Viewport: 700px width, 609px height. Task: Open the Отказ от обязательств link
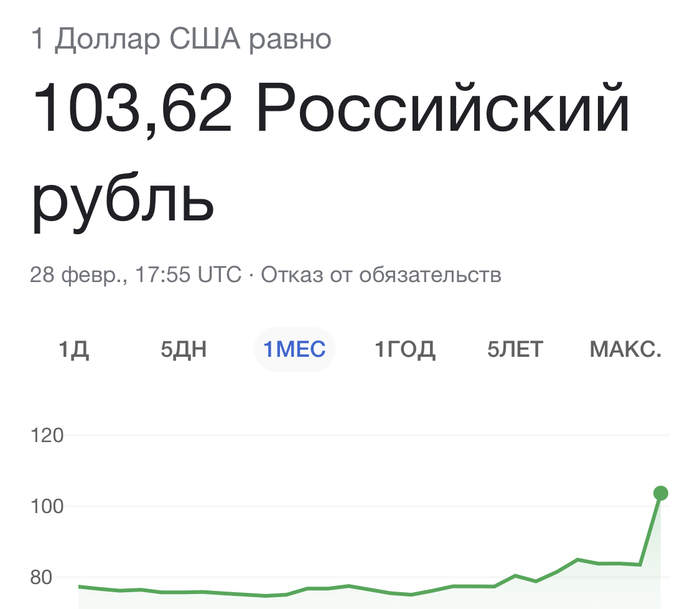[x=381, y=274]
